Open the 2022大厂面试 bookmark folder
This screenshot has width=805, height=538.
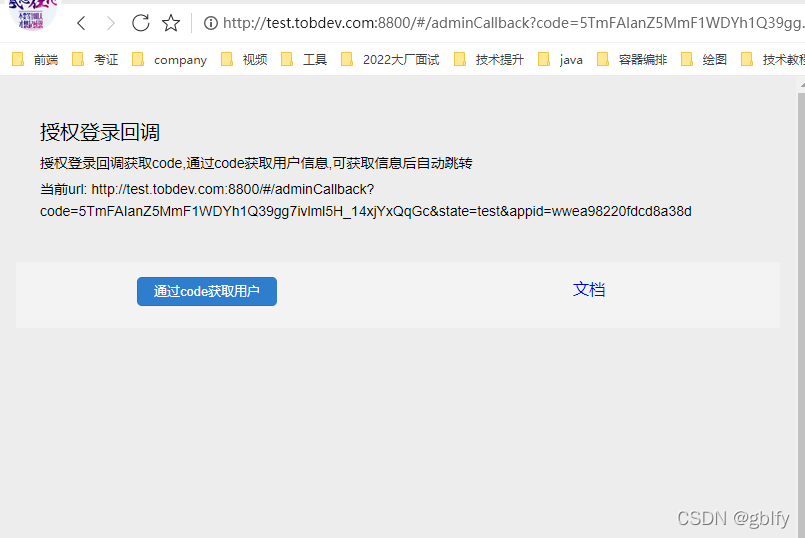pos(391,60)
